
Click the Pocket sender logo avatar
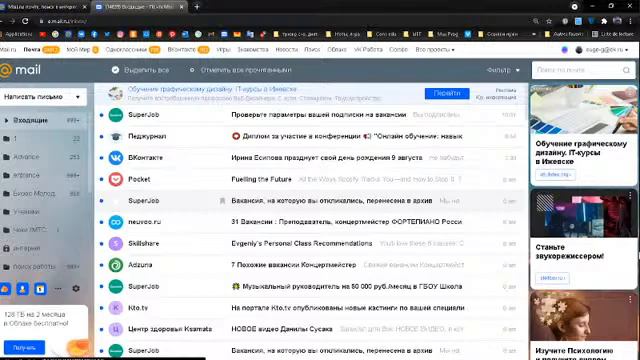point(116,179)
